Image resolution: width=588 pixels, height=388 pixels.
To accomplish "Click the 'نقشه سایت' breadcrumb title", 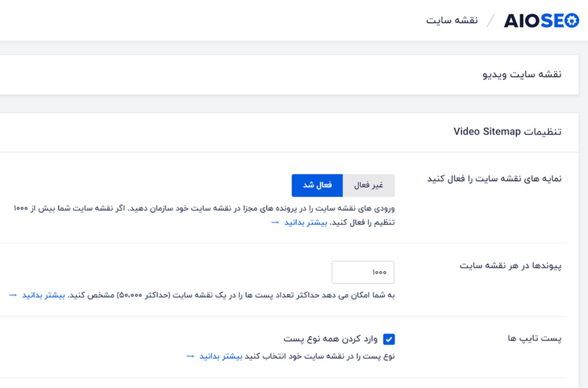I will pos(452,20).
